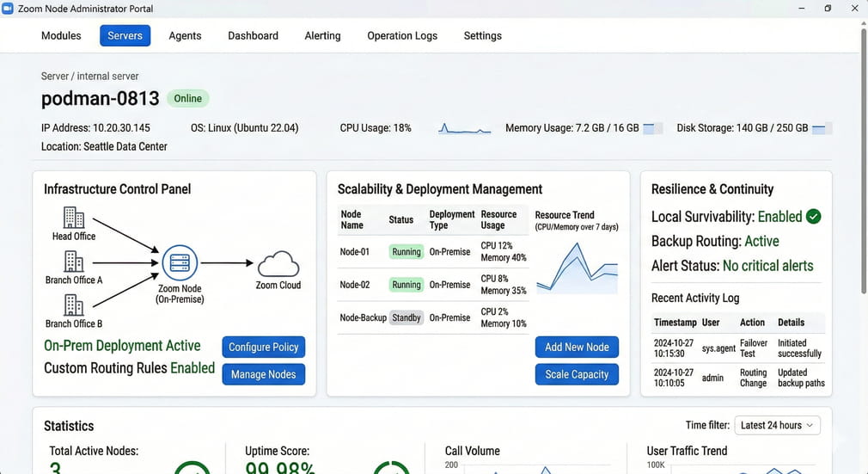This screenshot has height=474, width=868.
Task: Click the Branch Office B building icon
Action: (74, 305)
